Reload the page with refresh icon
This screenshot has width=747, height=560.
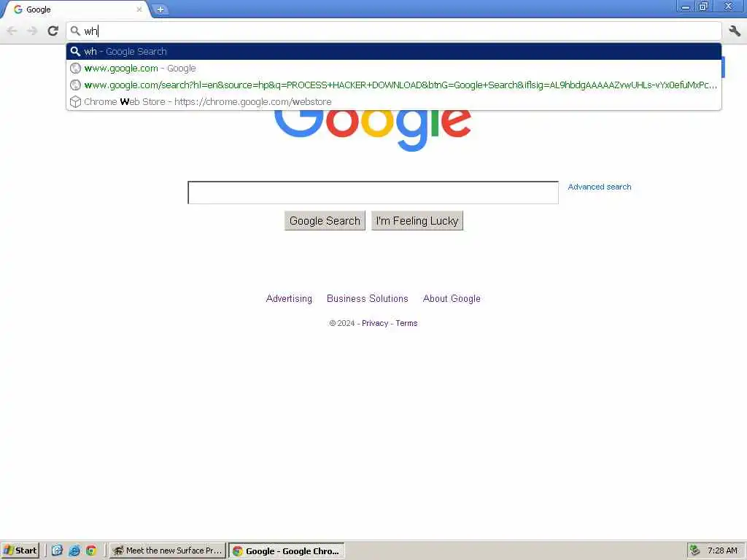point(53,31)
